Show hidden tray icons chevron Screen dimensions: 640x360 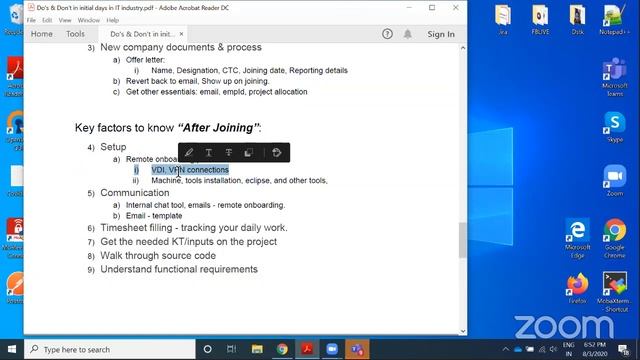pyautogui.click(x=506, y=349)
